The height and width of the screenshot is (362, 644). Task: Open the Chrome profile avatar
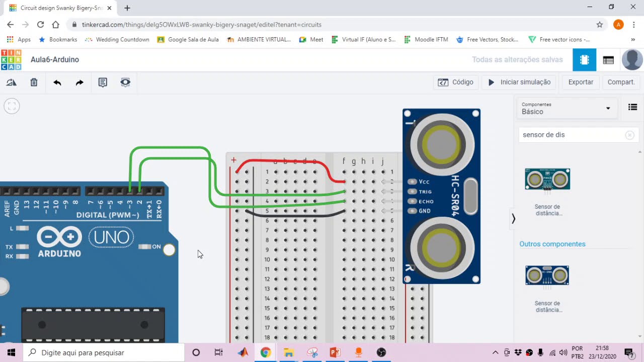click(x=618, y=25)
